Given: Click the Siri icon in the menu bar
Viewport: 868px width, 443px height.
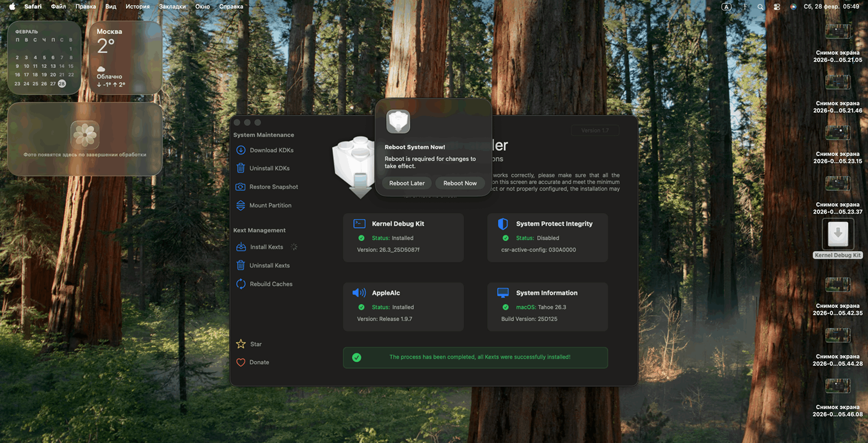Looking at the screenshot, I should pos(793,7).
